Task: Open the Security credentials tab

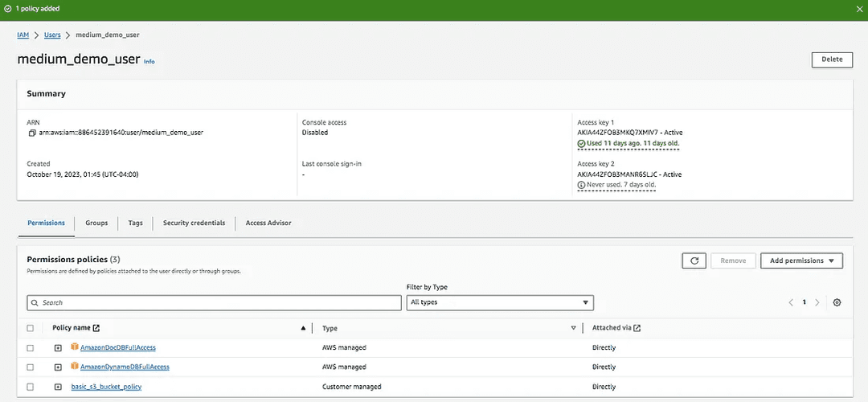Action: 194,224
